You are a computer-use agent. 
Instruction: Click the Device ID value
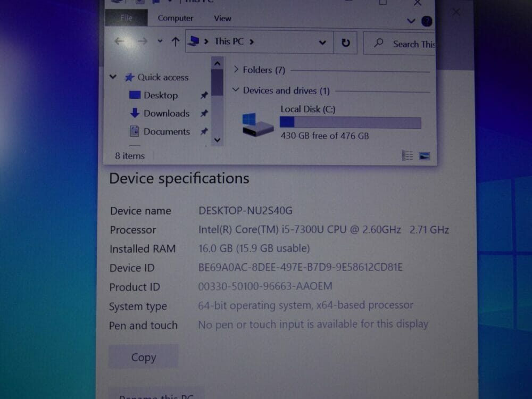click(x=300, y=268)
